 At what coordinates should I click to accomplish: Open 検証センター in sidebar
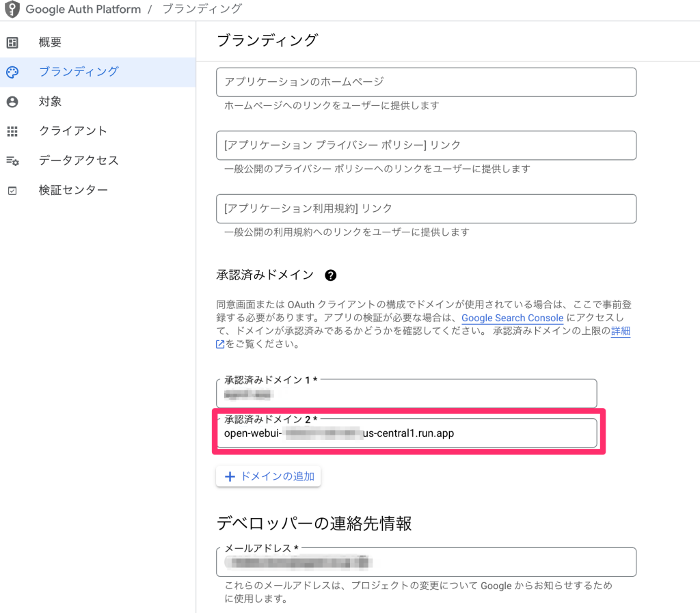pos(98,191)
